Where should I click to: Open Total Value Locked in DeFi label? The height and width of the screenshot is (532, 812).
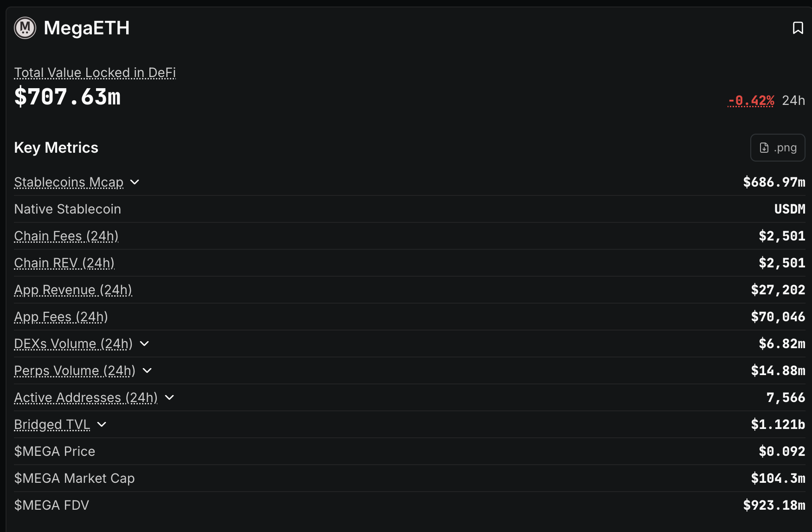95,73
